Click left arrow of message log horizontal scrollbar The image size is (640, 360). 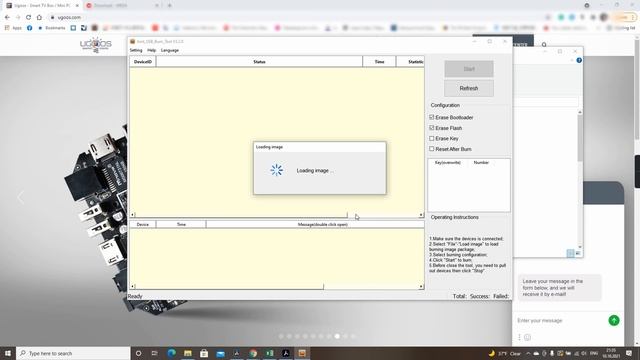[x=132, y=287]
